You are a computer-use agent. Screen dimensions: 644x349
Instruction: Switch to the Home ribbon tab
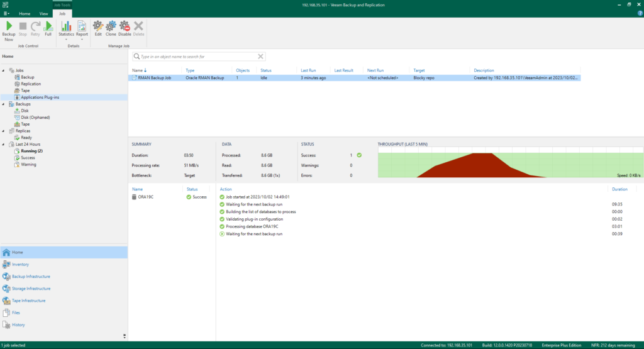click(25, 14)
